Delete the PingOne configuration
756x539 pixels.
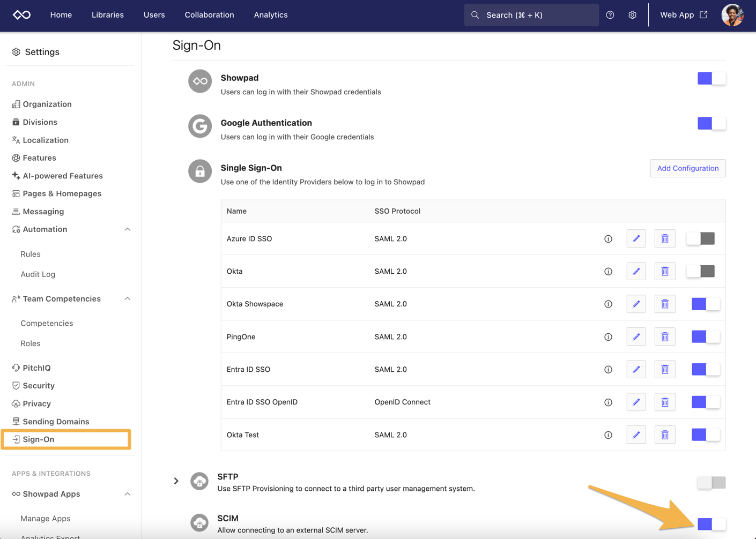pos(665,337)
